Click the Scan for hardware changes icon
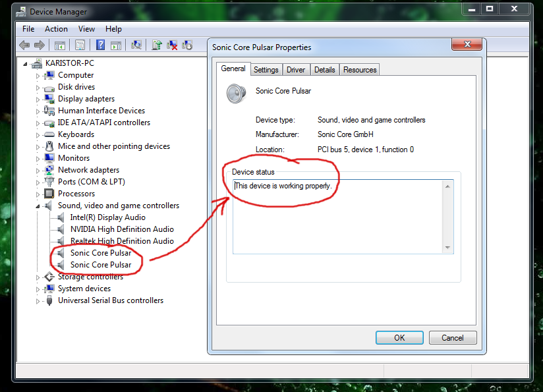Screen dimensions: 543x392 [136, 45]
